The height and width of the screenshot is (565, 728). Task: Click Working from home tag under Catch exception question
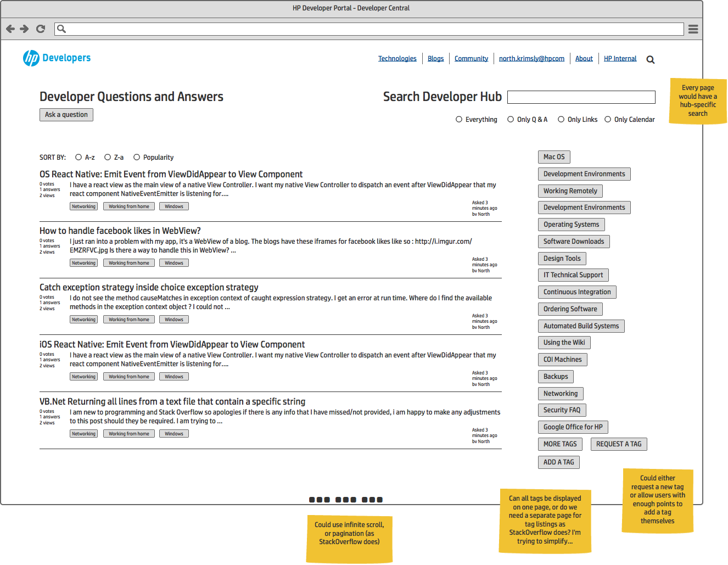pyautogui.click(x=129, y=320)
